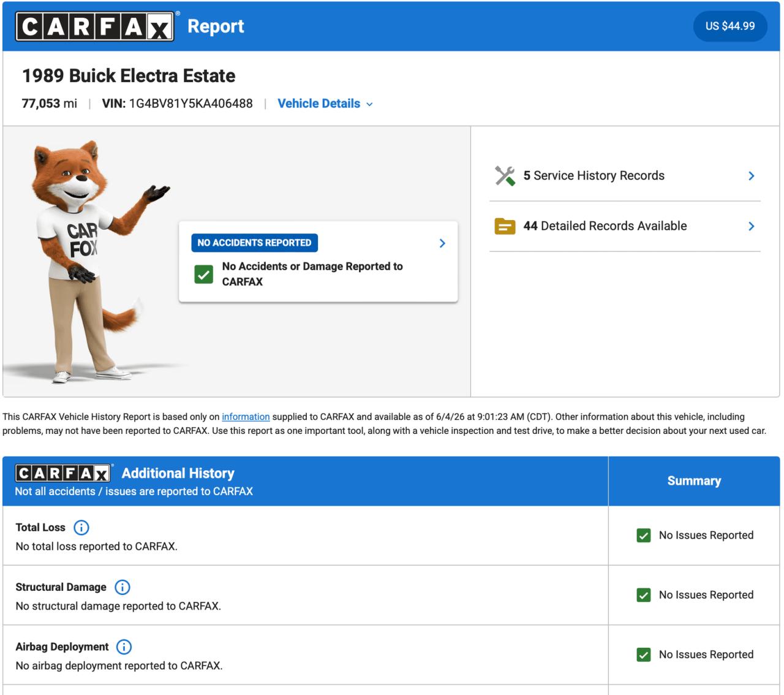Click the VIN 1G4BV81Y5KA406488 text
The height and width of the screenshot is (695, 784).
pyautogui.click(x=177, y=104)
